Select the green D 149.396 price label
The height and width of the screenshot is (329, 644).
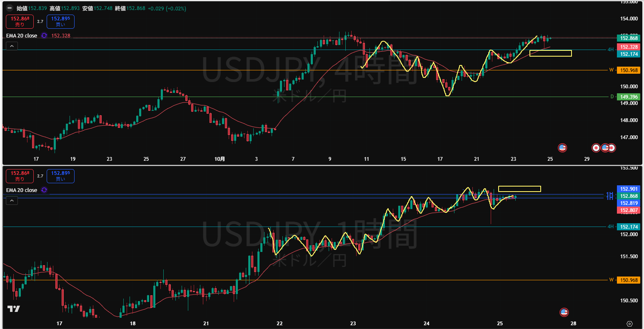click(x=628, y=97)
